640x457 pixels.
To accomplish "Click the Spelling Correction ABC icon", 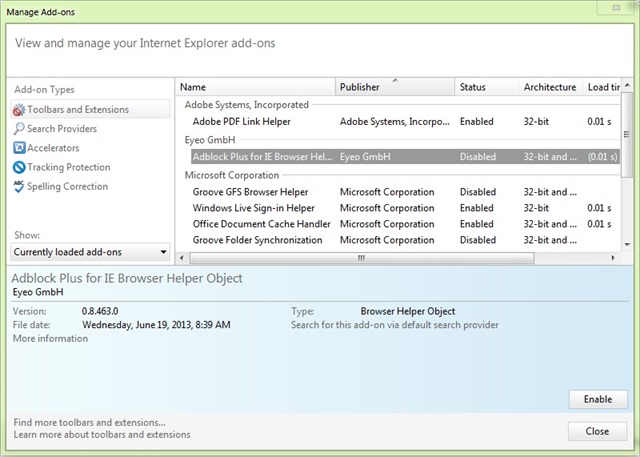I will [19, 186].
